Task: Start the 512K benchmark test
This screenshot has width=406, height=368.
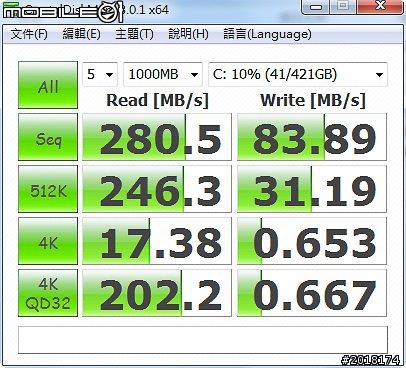Action: coord(48,189)
